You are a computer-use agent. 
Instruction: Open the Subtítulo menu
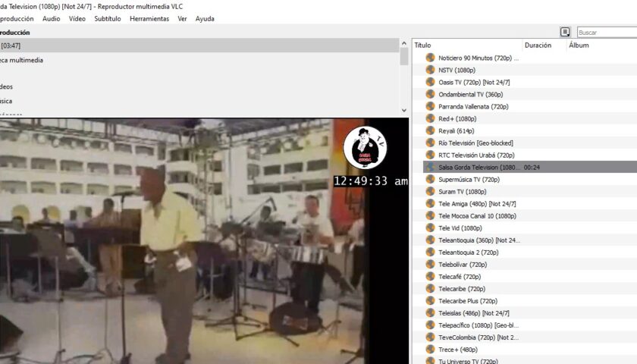108,19
